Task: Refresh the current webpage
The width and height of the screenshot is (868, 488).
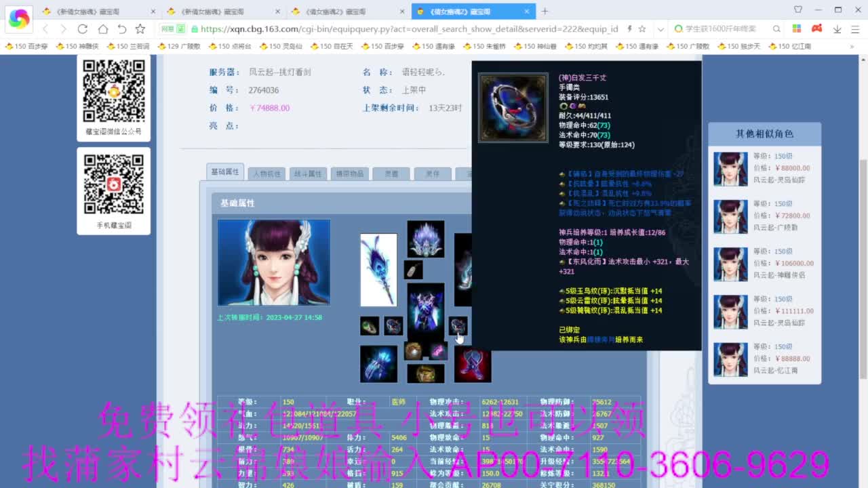Action: pos(83,30)
